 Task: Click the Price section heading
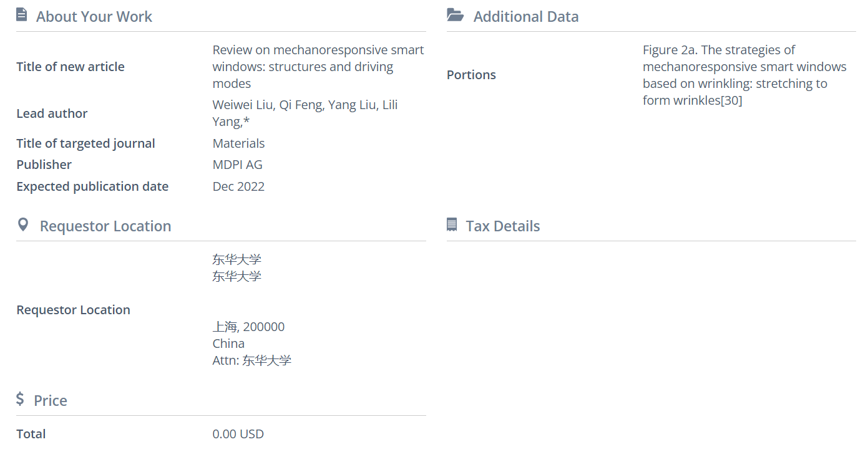[x=51, y=401]
